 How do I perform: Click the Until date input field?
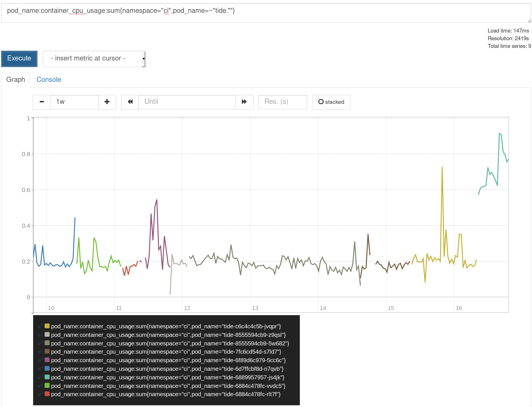click(x=187, y=102)
